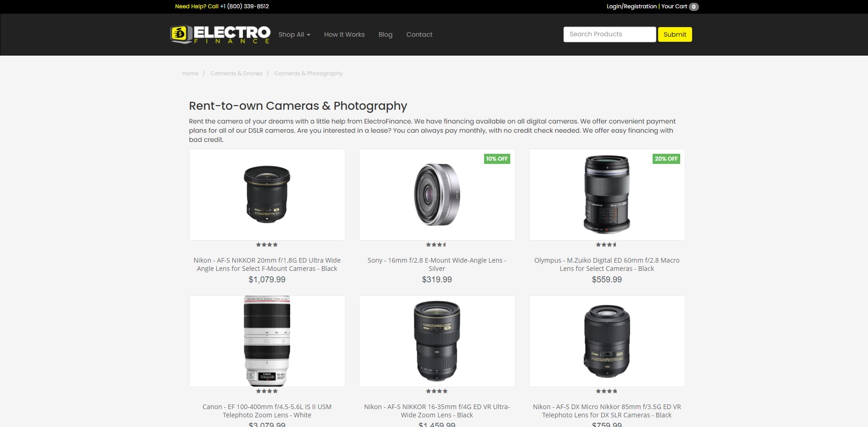Click the $319.99 price
Screen dimensions: 868x427
click(x=437, y=280)
